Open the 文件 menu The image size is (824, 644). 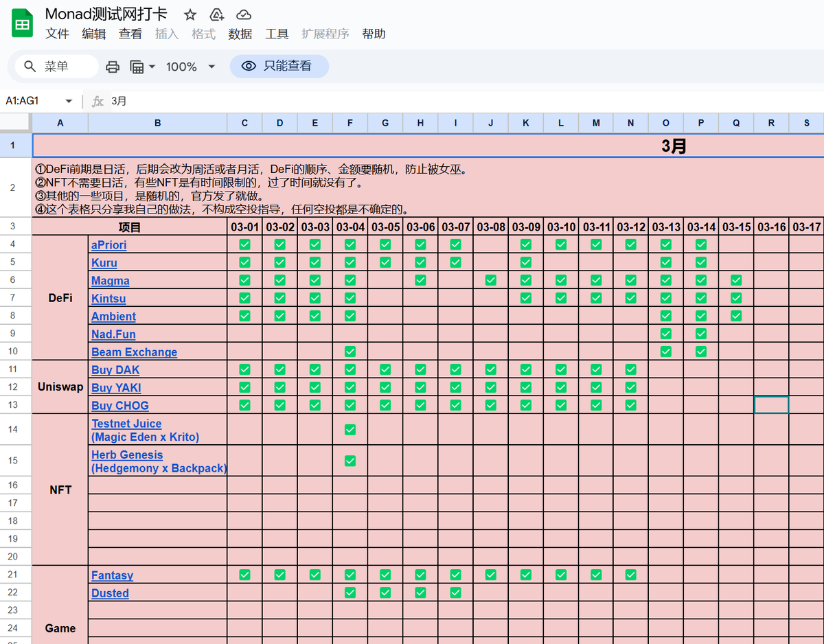click(57, 34)
